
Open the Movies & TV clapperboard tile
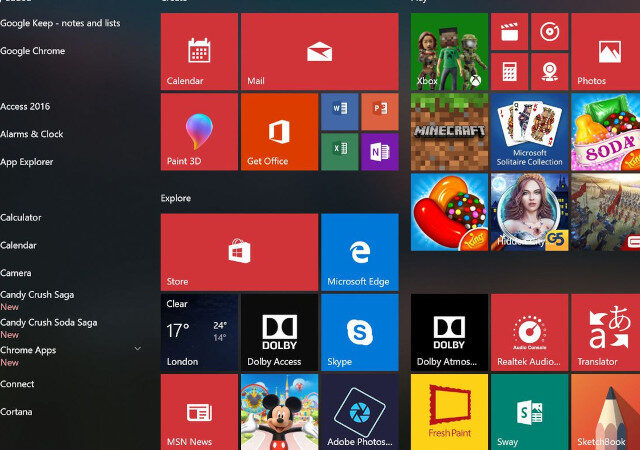pos(509,32)
